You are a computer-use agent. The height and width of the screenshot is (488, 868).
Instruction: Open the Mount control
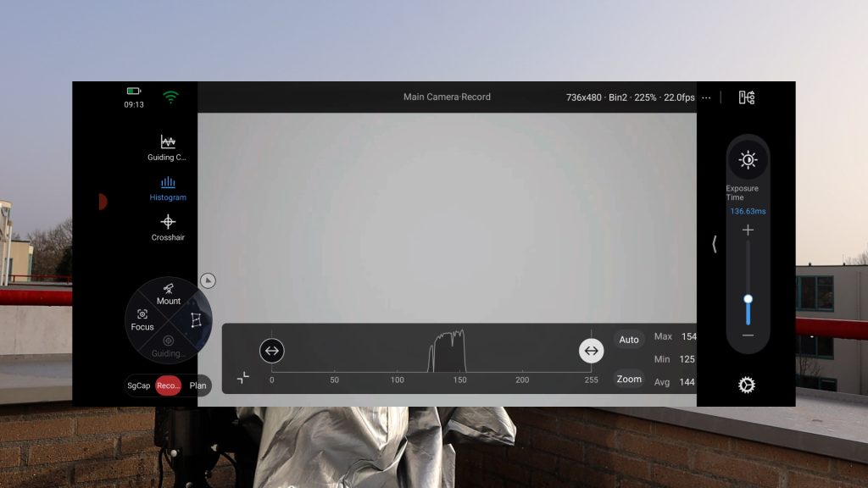(169, 294)
